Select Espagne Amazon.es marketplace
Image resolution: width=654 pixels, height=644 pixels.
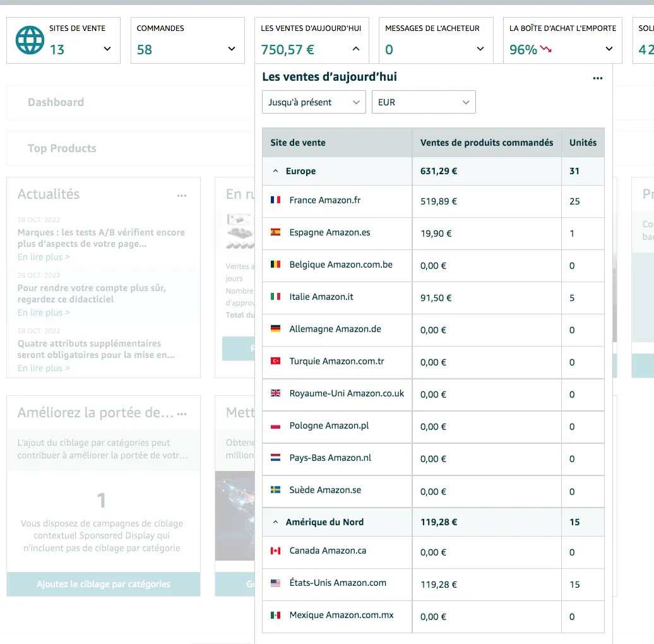[330, 232]
